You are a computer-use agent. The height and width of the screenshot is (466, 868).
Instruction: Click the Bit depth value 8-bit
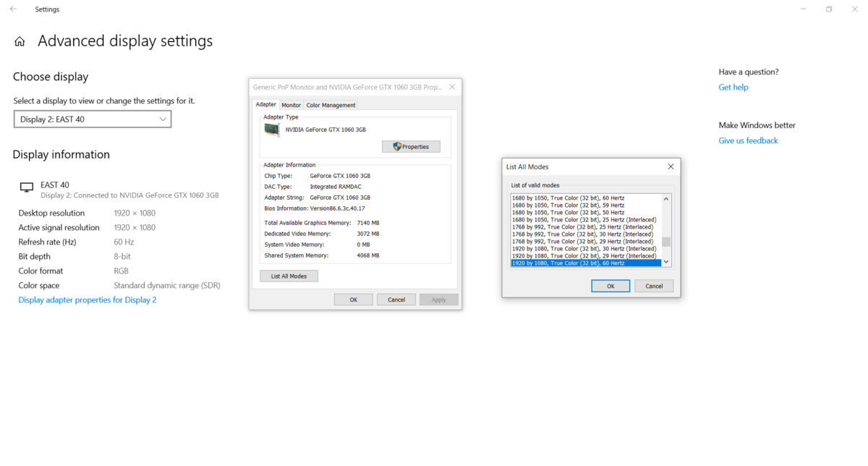(x=122, y=256)
